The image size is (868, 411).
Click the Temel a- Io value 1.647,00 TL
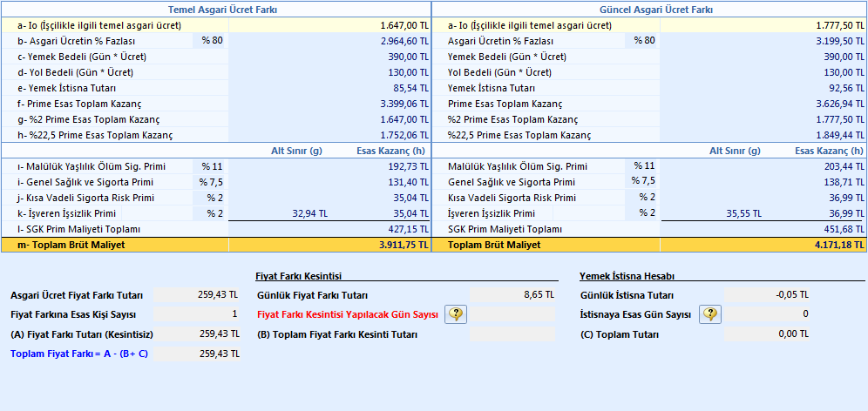tap(329, 25)
